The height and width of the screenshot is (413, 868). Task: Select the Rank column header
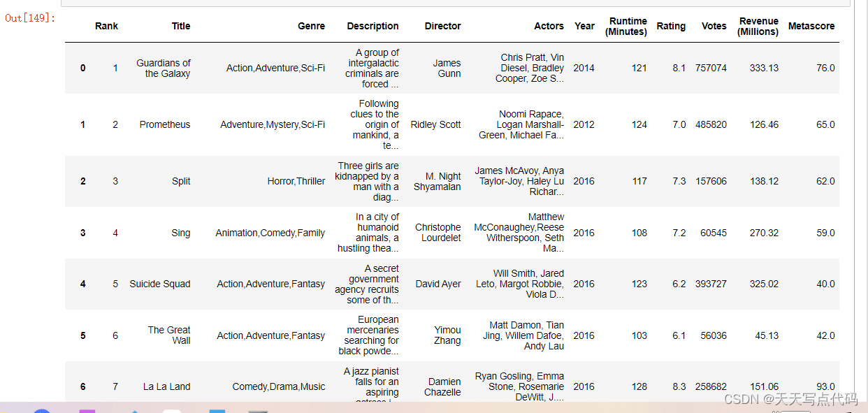tap(106, 26)
